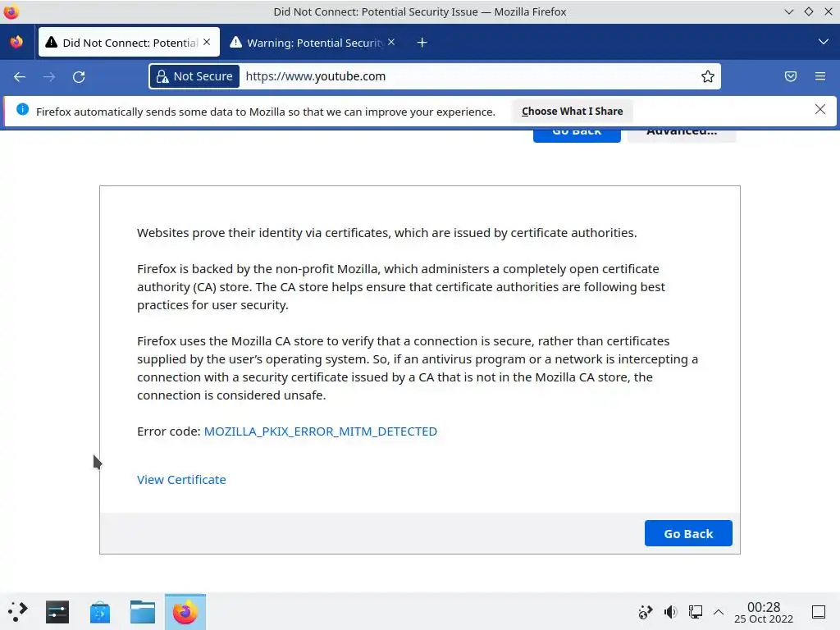This screenshot has width=840, height=630.
Task: Close the 'Warning: Potential Security' tab
Action: point(391,43)
